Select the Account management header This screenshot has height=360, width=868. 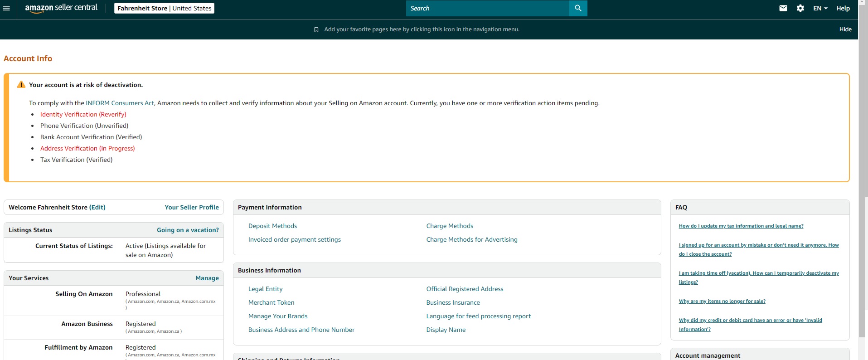coord(708,355)
